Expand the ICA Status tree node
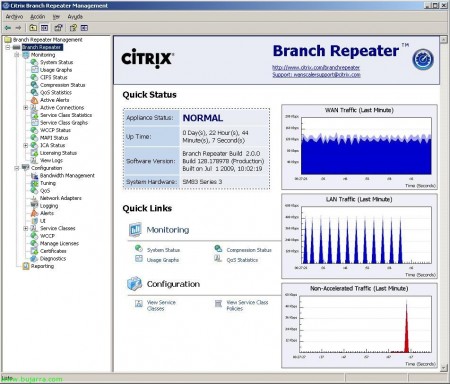Screen dimensions: 450x384 26,145
